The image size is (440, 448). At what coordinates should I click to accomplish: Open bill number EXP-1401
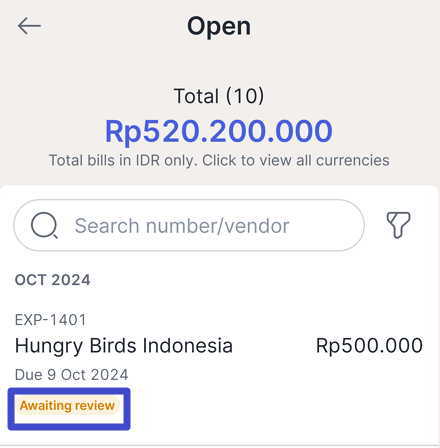51,320
